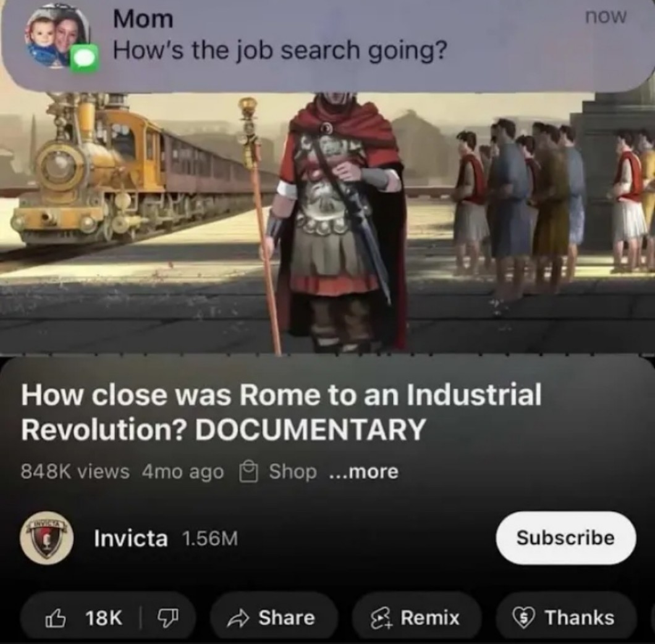The width and height of the screenshot is (655, 644).
Task: Tap the Share arrow icon
Action: click(238, 619)
